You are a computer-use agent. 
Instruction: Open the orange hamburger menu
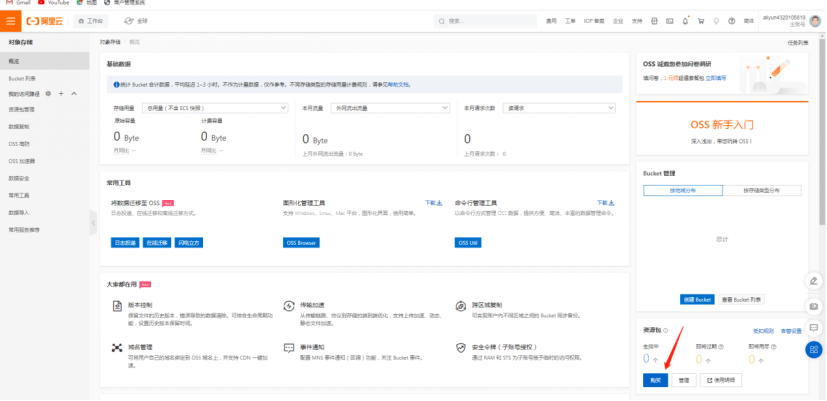pyautogui.click(x=11, y=21)
